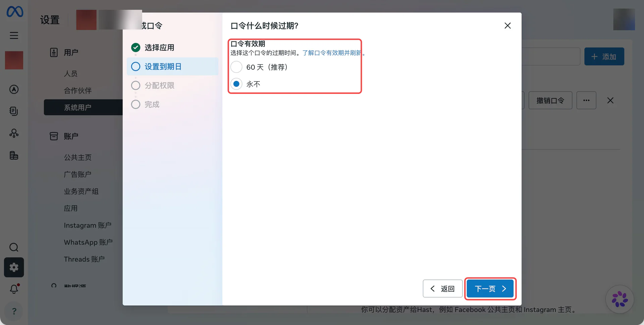Open the notifications bell icon
The image size is (644, 325).
coord(14,289)
